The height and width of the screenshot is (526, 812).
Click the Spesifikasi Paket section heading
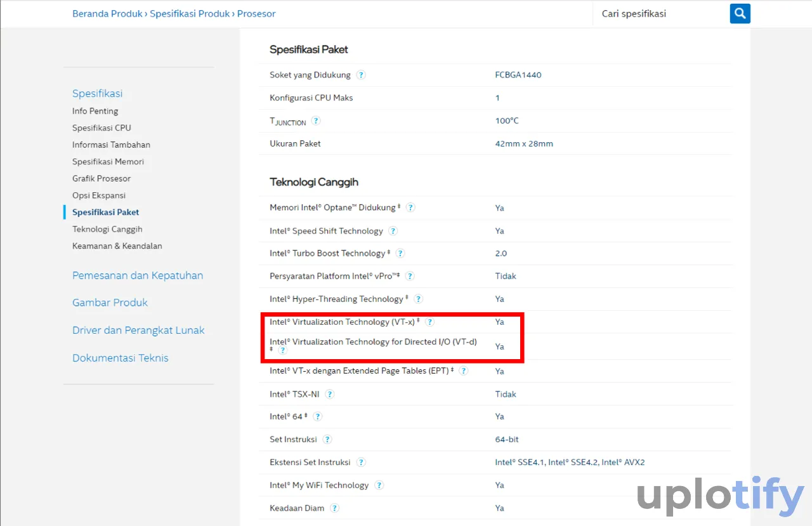(309, 49)
